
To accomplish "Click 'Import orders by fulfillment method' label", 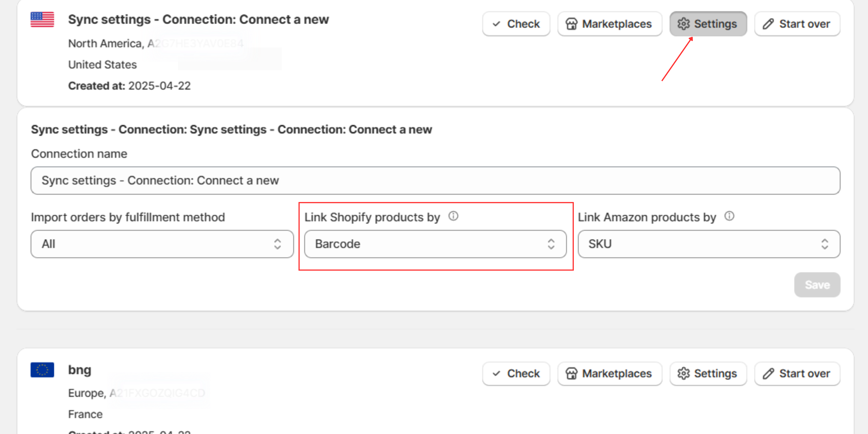I will pyautogui.click(x=128, y=217).
